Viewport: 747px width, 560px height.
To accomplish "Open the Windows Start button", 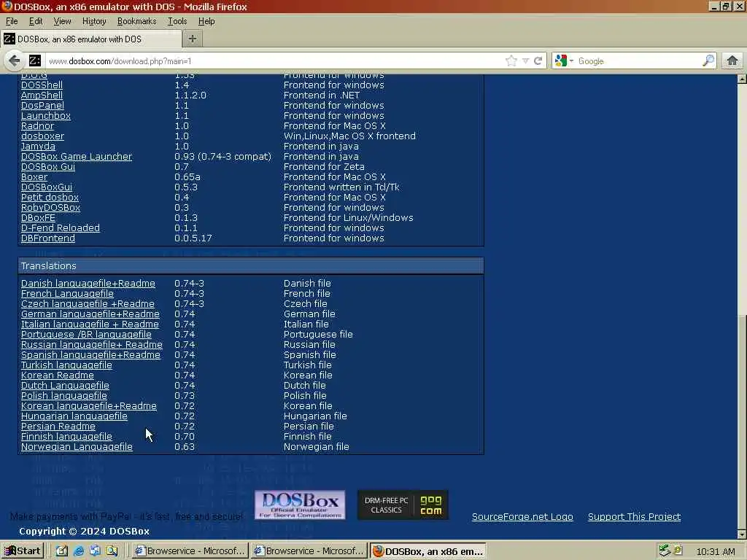I will pyautogui.click(x=23, y=551).
